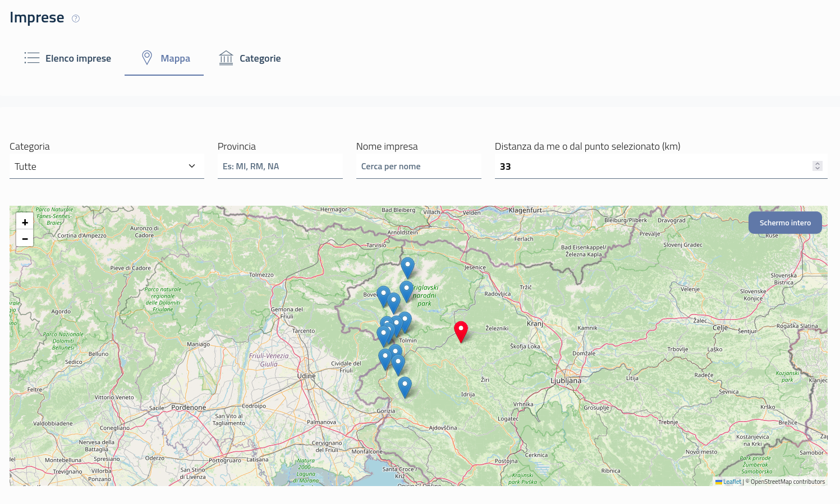Zoom in the map with plus button
This screenshot has height=504, width=840.
tap(25, 222)
